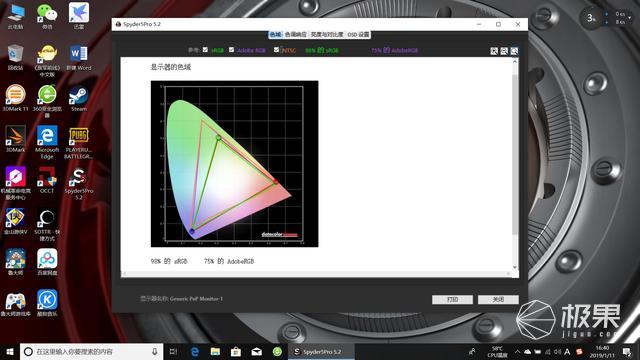
Task: Click the '75% 的 AdobeRGB' result text below chart
Action: (229, 261)
